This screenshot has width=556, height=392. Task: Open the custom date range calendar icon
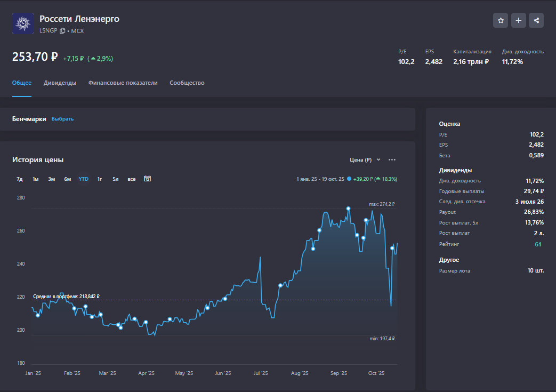(148, 179)
